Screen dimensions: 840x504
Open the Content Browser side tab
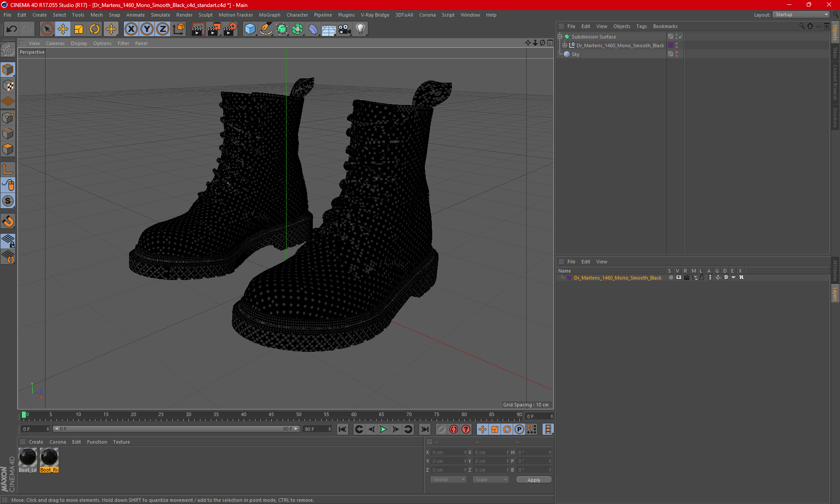(x=835, y=82)
